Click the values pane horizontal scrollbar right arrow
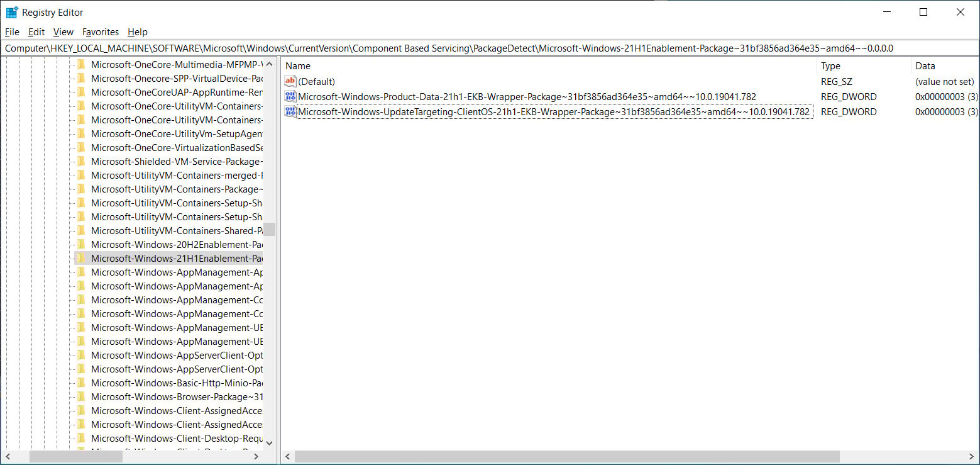The height and width of the screenshot is (465, 980). [972, 456]
